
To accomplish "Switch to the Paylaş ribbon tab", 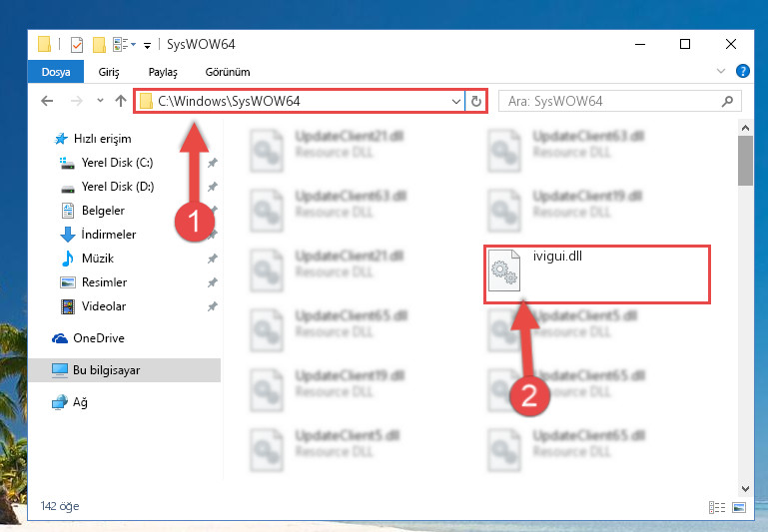I will click(x=163, y=72).
